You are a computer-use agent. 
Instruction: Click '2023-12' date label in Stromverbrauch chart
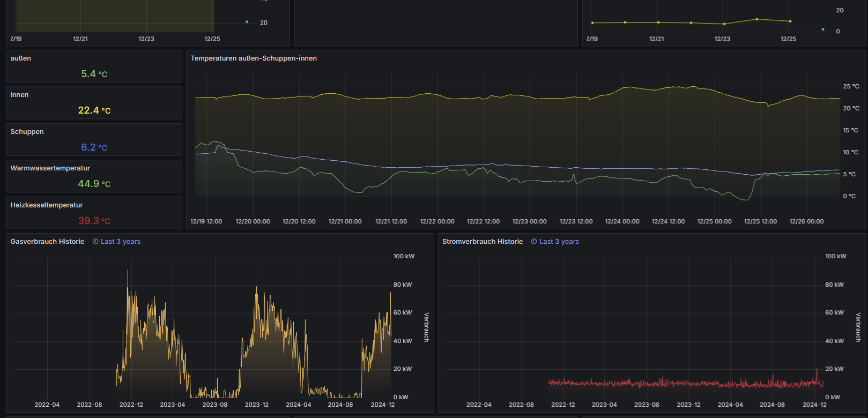tap(688, 405)
